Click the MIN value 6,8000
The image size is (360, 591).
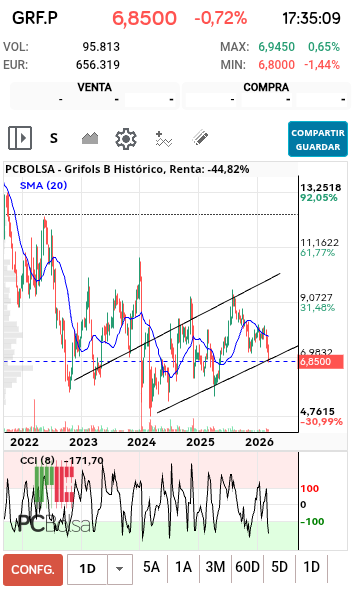[x=276, y=65]
